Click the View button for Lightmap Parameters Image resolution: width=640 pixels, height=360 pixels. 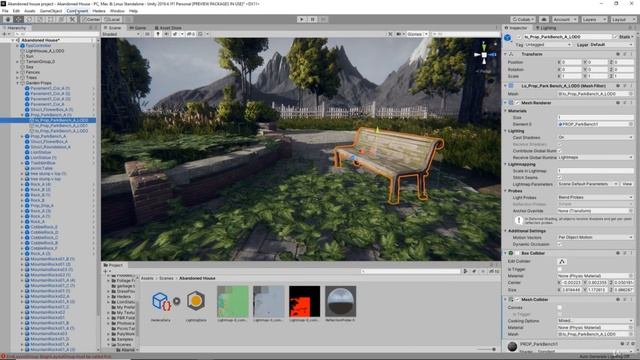click(x=627, y=184)
